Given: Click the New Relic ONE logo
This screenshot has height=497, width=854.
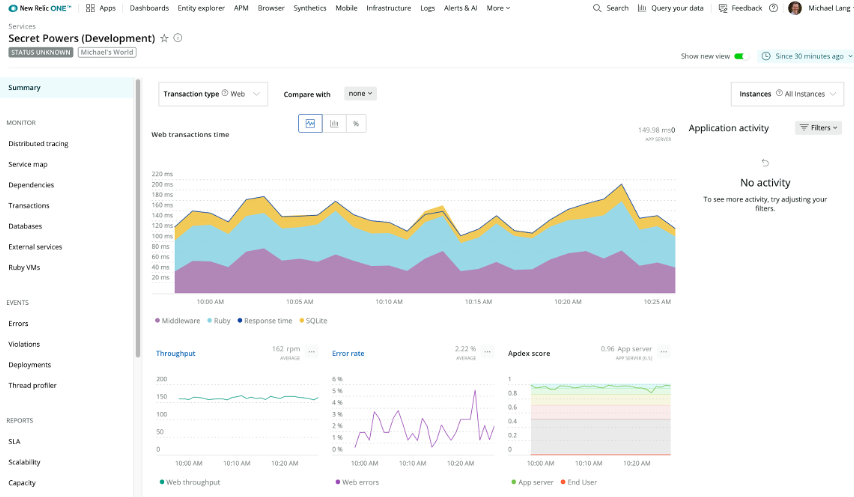Looking at the screenshot, I should tap(40, 8).
